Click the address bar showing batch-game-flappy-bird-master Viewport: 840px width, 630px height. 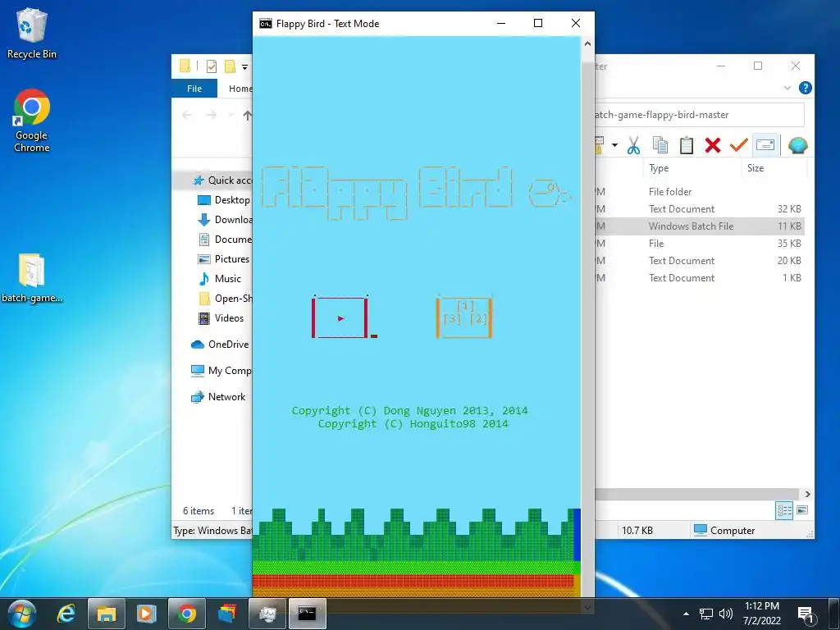click(699, 115)
